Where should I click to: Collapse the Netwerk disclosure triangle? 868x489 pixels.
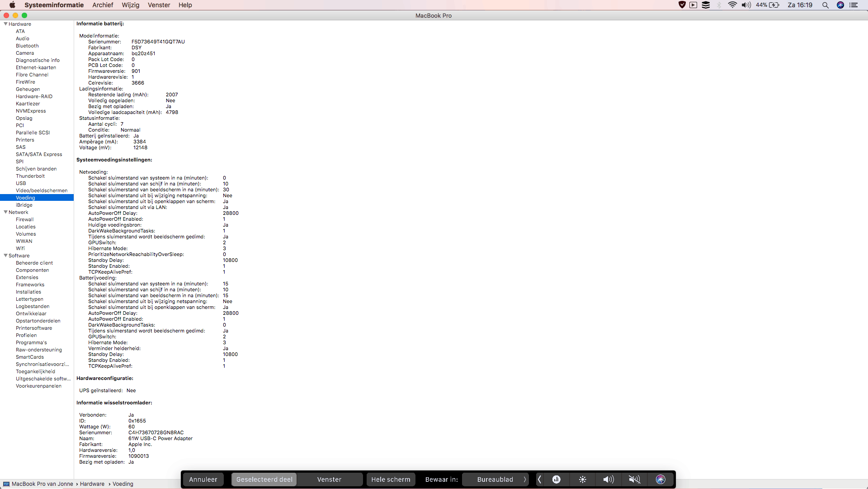pyautogui.click(x=6, y=212)
